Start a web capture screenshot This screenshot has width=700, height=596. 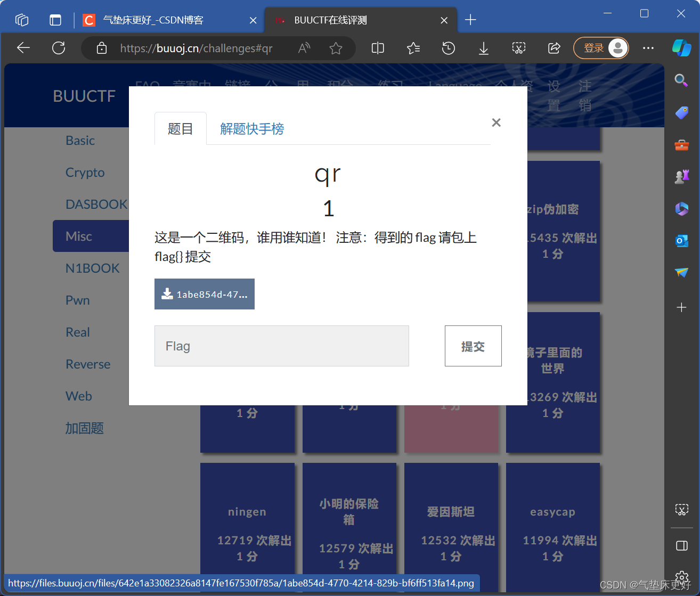518,48
